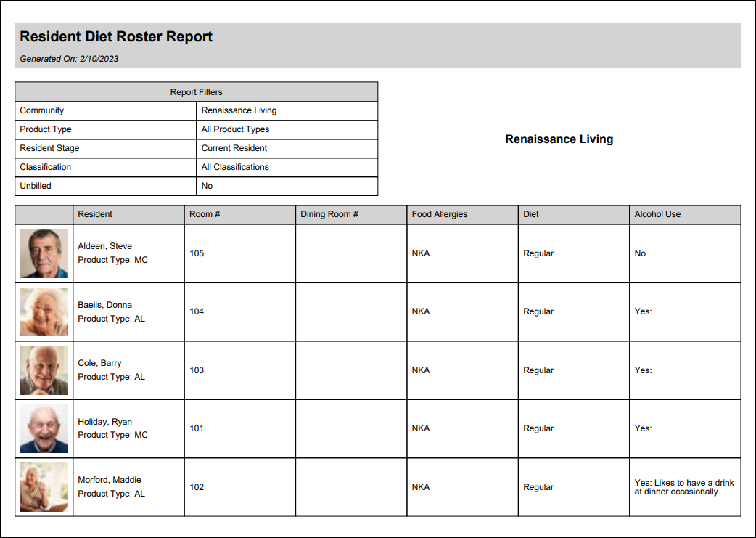Click the photo in the Aldeen, Steve row

[44, 253]
